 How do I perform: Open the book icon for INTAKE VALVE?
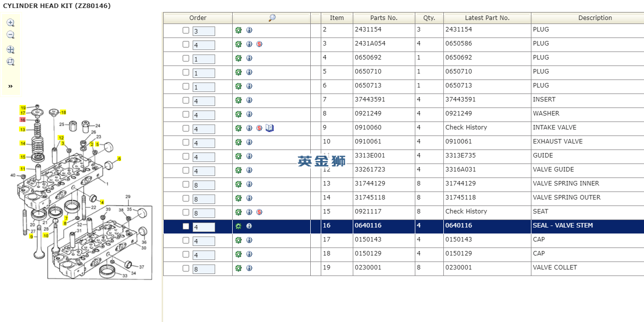(270, 128)
